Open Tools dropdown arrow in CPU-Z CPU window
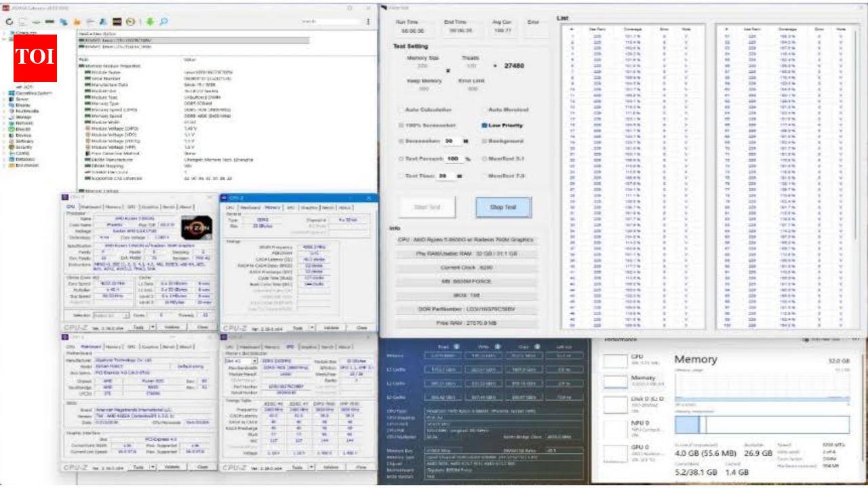The height and width of the screenshot is (488, 868). pyautogui.click(x=151, y=327)
